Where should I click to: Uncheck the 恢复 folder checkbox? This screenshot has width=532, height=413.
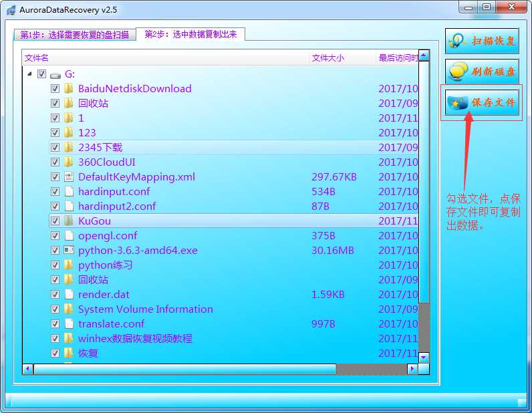click(x=55, y=354)
